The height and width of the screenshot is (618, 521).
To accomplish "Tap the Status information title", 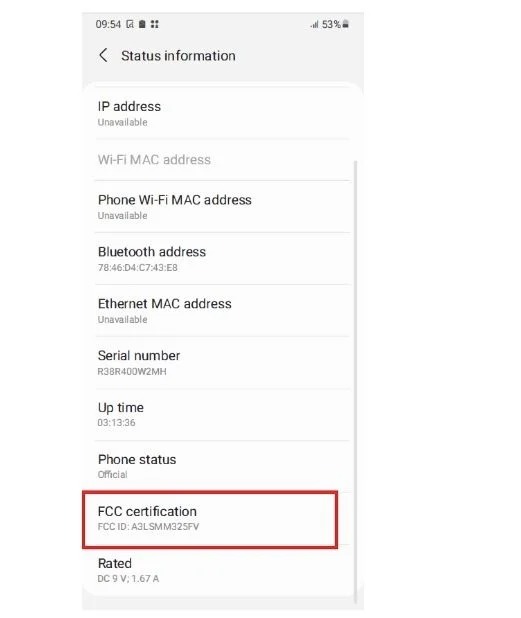I will pos(178,56).
